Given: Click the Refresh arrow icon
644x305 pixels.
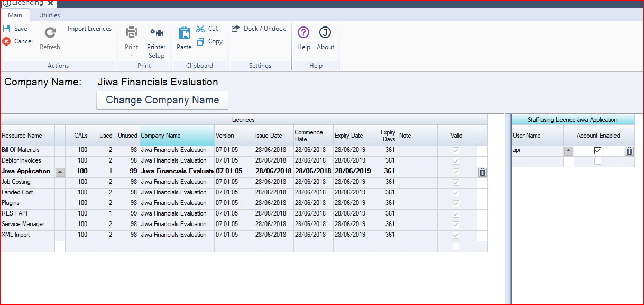Looking at the screenshot, I should click(x=50, y=33).
